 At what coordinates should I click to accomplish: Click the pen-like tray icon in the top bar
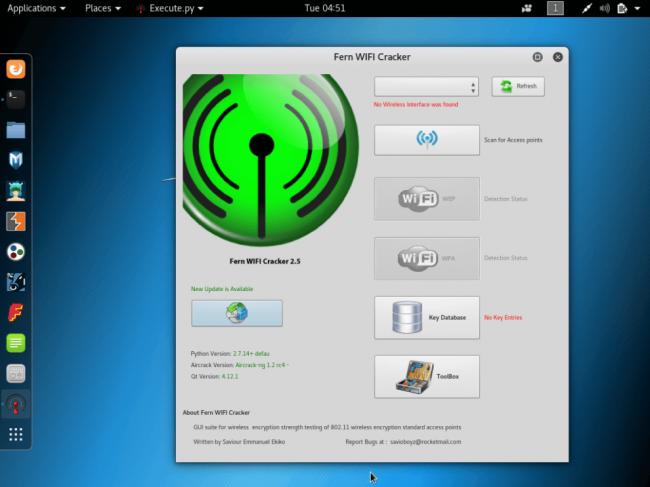587,8
